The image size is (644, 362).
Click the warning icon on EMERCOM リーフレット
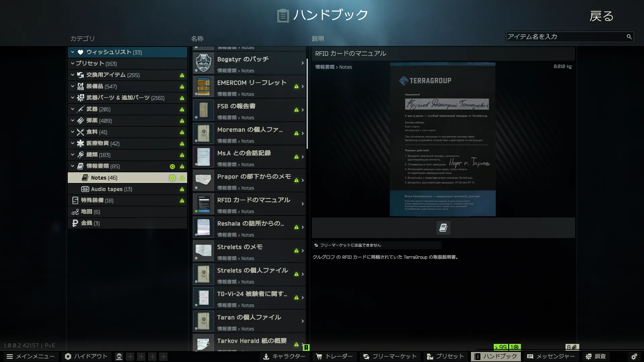coord(296,86)
